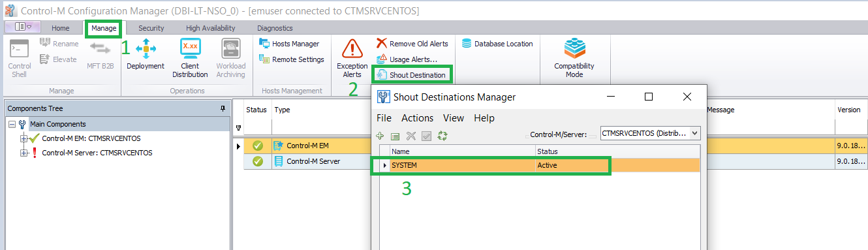Image resolution: width=868 pixels, height=250 pixels.
Task: Open the Hosts Manager
Action: click(x=289, y=44)
